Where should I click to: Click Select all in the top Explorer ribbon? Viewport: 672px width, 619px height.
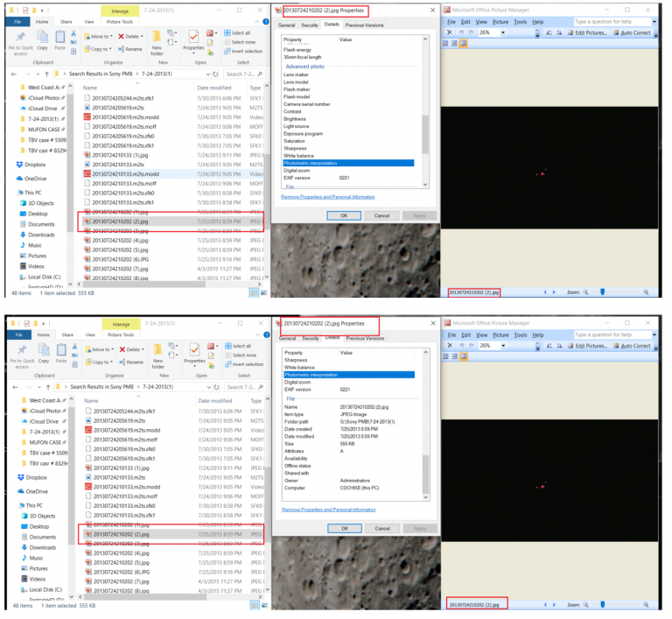[238, 32]
